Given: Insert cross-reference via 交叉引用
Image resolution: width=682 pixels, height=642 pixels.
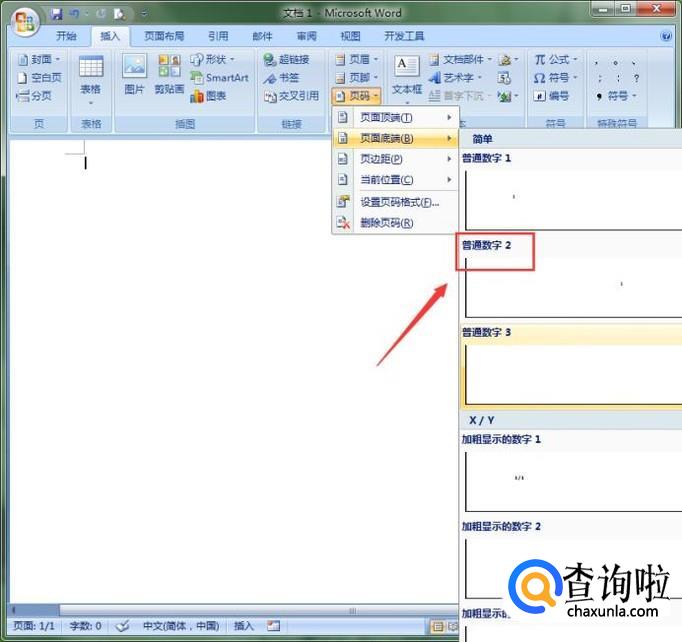Looking at the screenshot, I should click(x=291, y=96).
